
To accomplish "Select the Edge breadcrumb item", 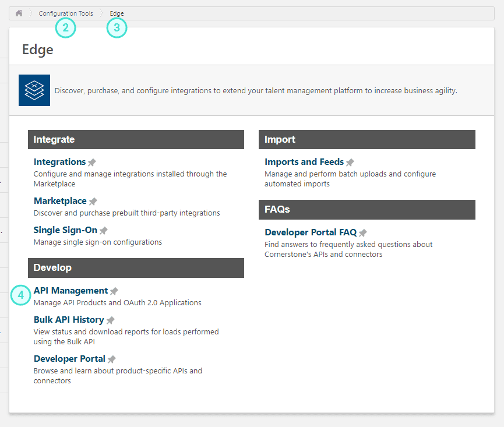I will (117, 13).
